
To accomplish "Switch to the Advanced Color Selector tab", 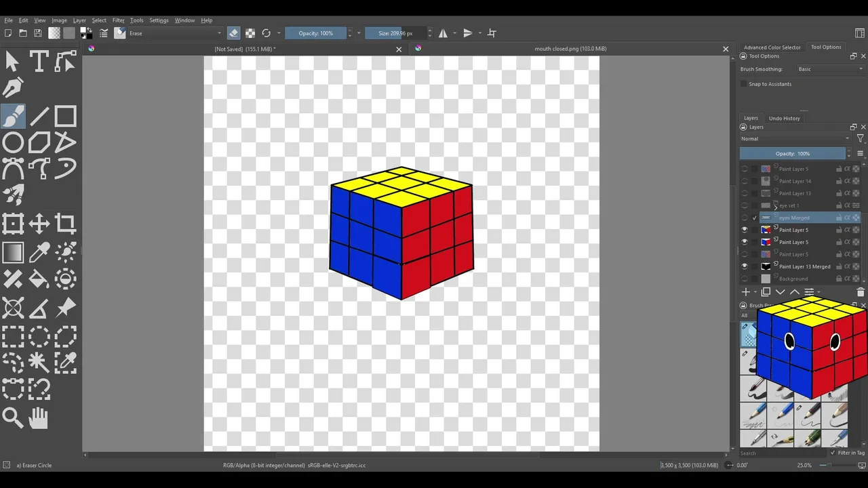I will pyautogui.click(x=772, y=47).
